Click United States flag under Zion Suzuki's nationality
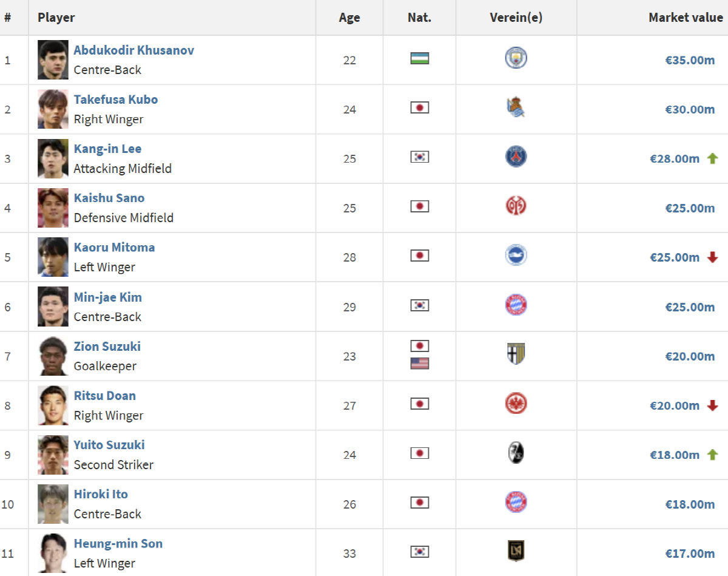728x576 pixels. (x=419, y=364)
